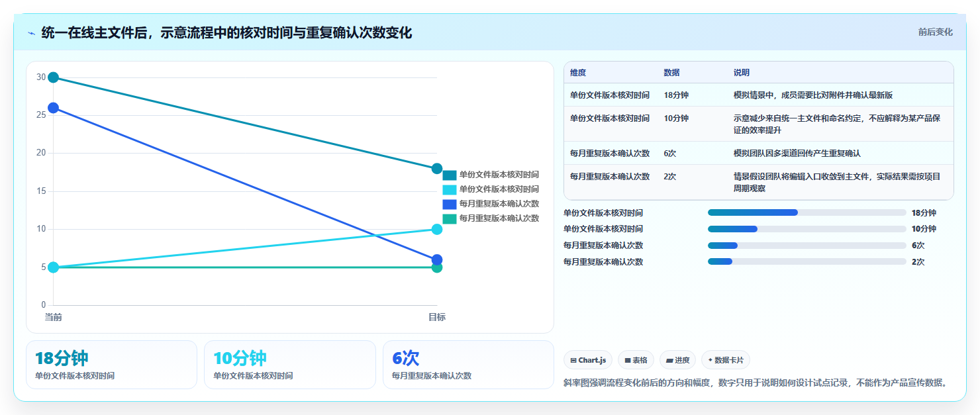The image size is (980, 415).
Task: Click the 20 tick on the y-axis
Action: (x=41, y=153)
